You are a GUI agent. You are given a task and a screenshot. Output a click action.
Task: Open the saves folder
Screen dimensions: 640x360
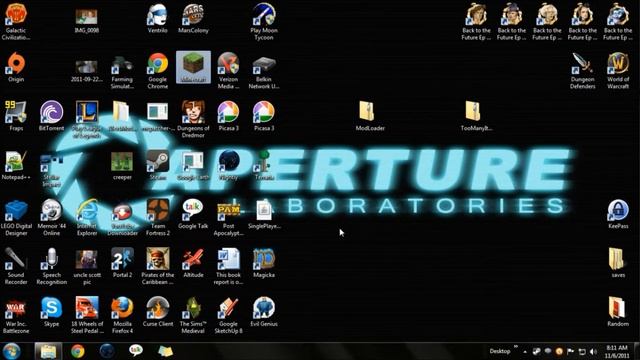[x=618, y=263]
